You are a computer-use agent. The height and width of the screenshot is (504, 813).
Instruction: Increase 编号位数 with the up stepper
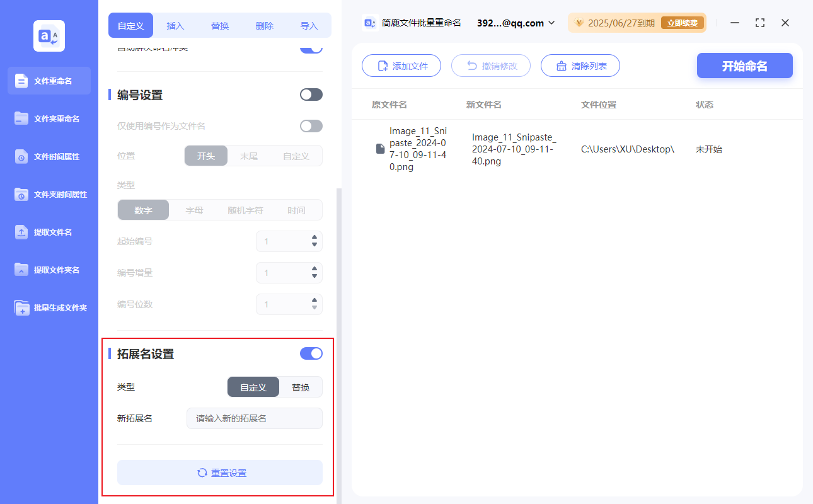coord(314,301)
